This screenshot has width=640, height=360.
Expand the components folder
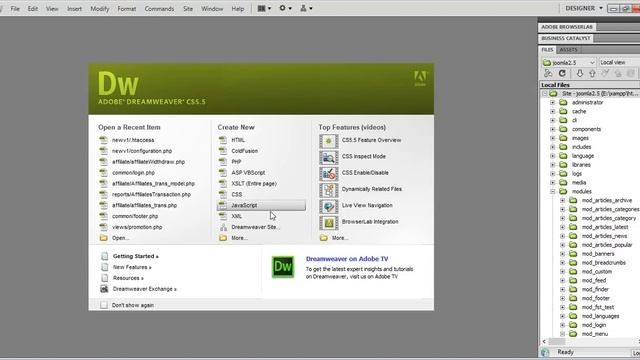click(x=553, y=129)
